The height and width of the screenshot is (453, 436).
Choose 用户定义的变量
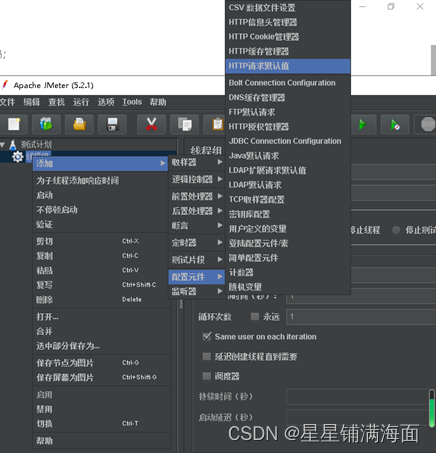[x=288, y=229]
